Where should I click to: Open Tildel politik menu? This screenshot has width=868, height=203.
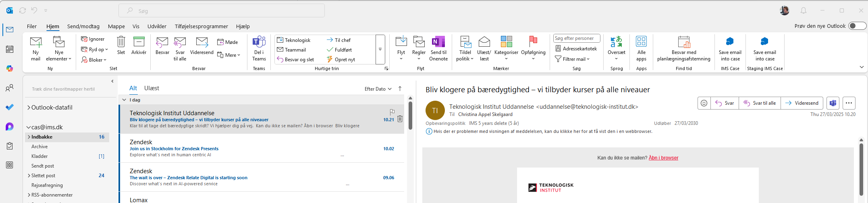(x=465, y=49)
